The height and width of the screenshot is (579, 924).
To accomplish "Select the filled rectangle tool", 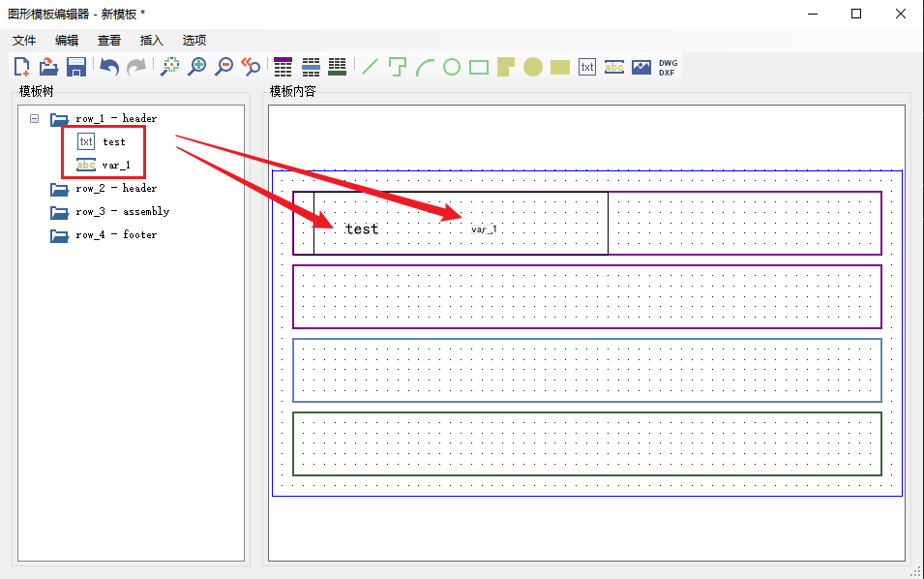I will tap(560, 67).
